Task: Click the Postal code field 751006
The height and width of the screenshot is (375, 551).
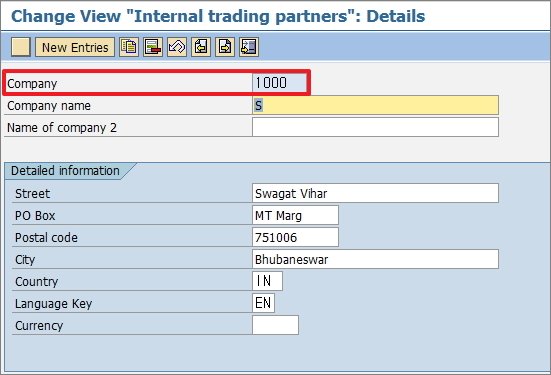Action: (x=295, y=237)
